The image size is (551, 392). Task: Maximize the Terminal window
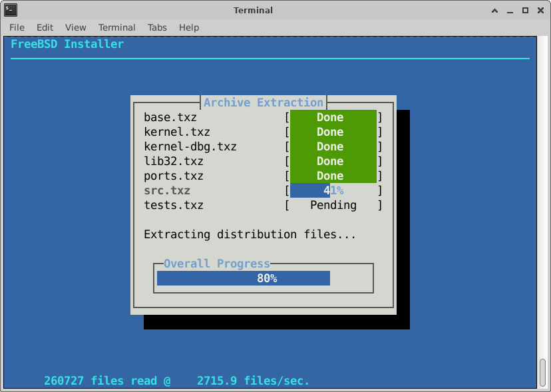pyautogui.click(x=525, y=10)
